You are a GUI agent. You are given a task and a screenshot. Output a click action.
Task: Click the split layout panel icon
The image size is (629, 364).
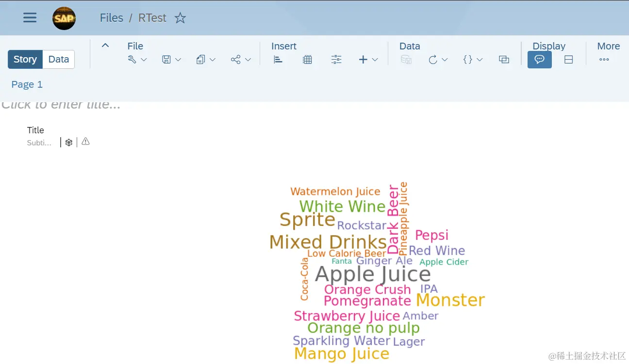pos(569,60)
